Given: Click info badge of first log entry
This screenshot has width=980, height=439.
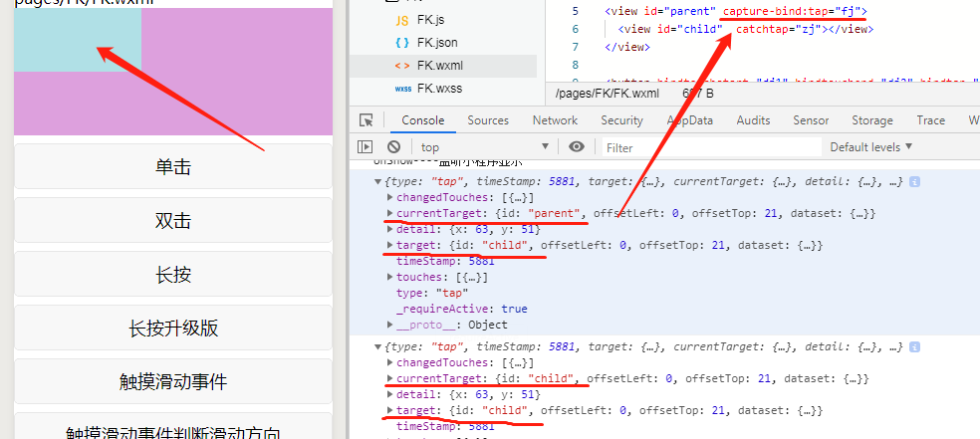Looking at the screenshot, I should click(x=914, y=182).
